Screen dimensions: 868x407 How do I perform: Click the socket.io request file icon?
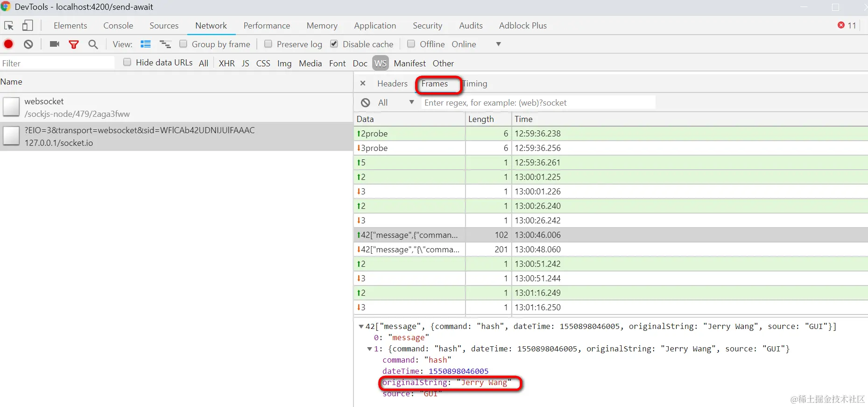[11, 136]
